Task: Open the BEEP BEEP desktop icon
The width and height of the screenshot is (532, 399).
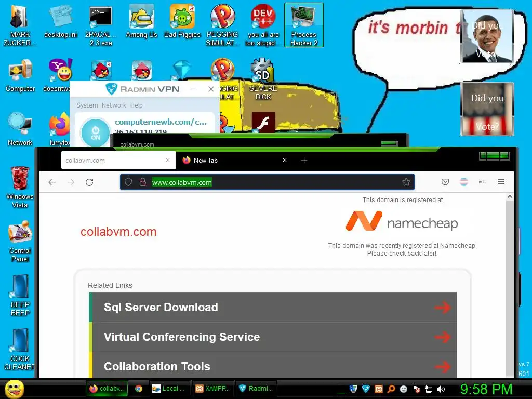Action: 20,295
